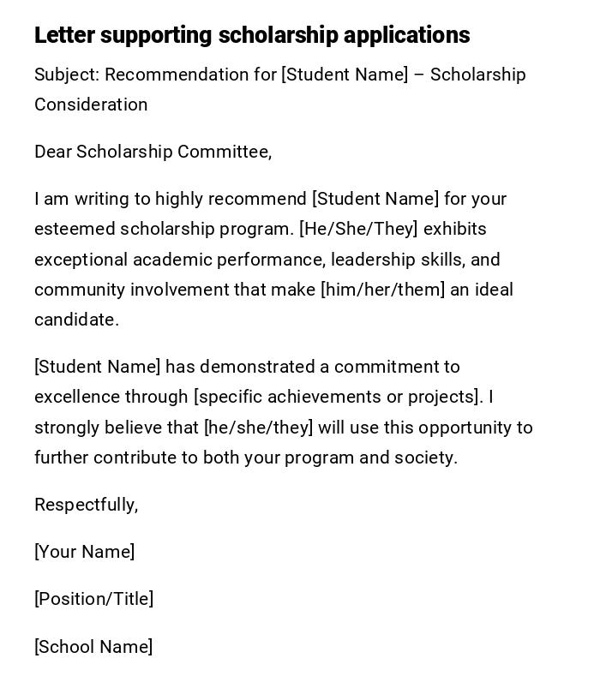This screenshot has height=700, width=600.
Task: Click the 'Respectfully,' closing line
Action: 86,506
